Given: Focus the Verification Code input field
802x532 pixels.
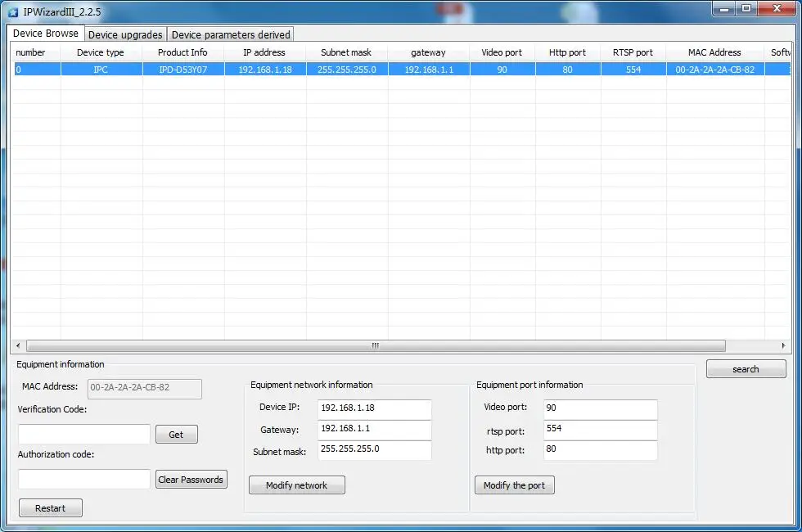Looking at the screenshot, I should click(x=83, y=434).
